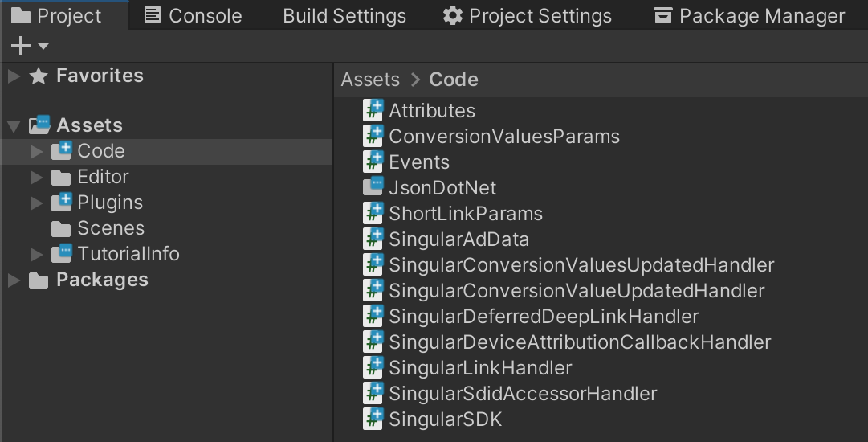Click the SingularAdData script icon

point(373,239)
